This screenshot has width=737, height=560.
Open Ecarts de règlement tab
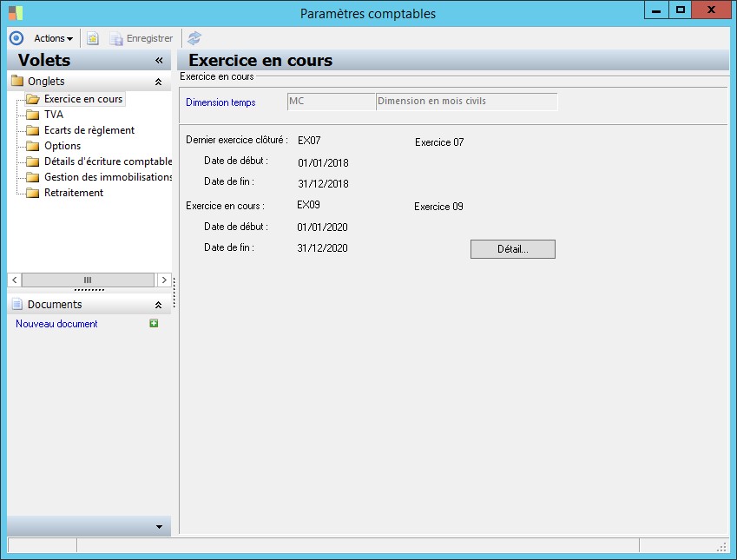coord(89,130)
